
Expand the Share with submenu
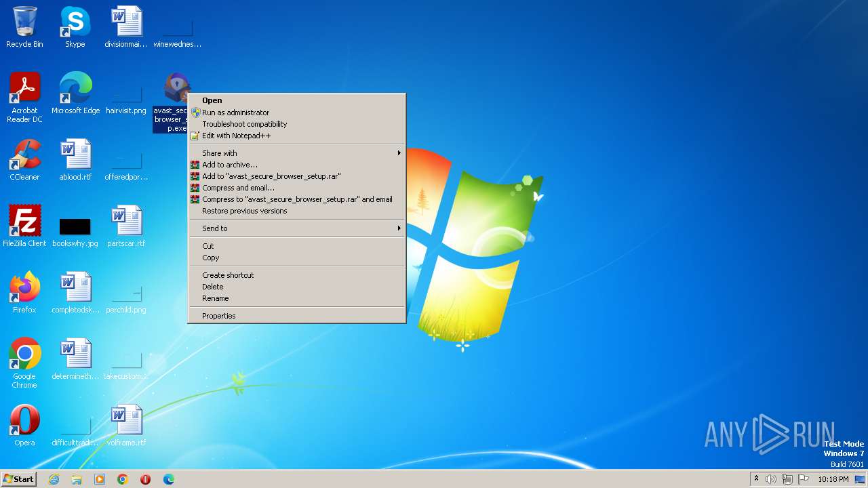point(297,153)
